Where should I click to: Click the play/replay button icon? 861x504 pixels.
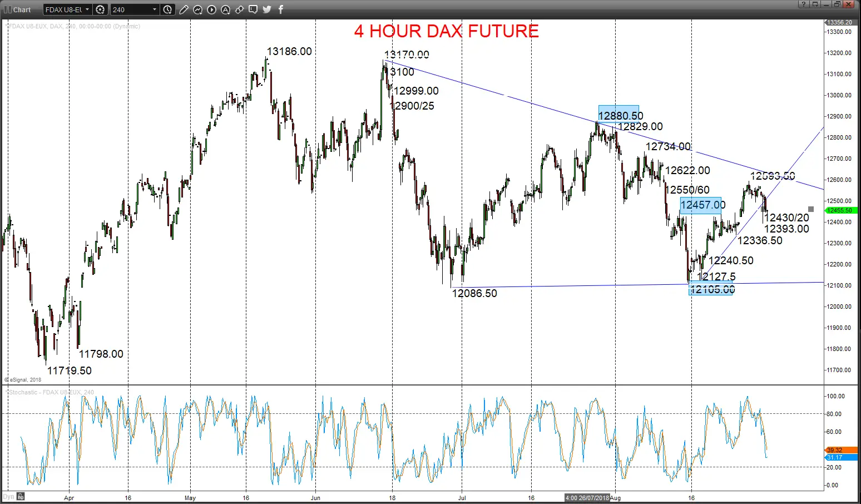(x=211, y=9)
